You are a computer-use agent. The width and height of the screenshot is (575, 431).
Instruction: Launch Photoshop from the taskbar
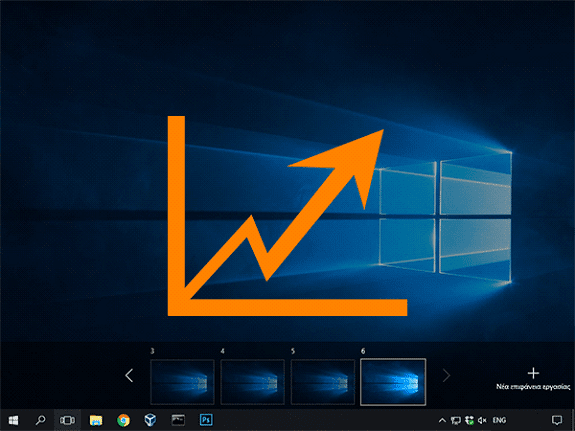pyautogui.click(x=206, y=420)
